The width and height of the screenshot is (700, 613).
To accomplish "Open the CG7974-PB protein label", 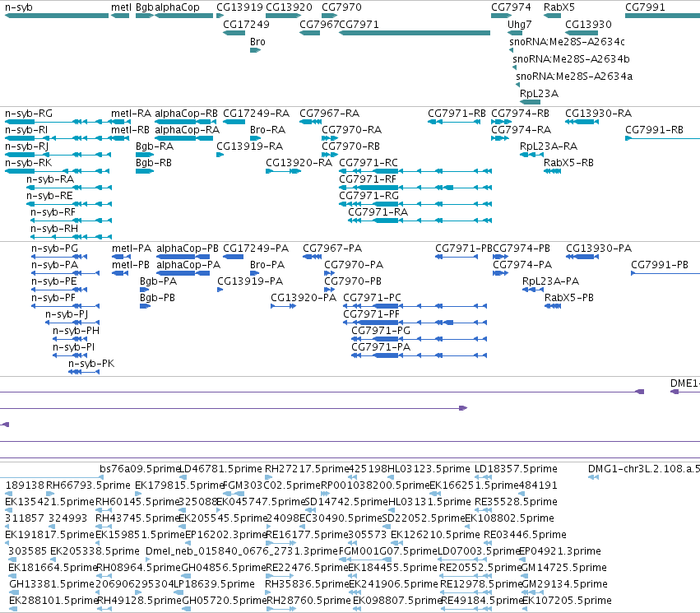I will tap(522, 248).
